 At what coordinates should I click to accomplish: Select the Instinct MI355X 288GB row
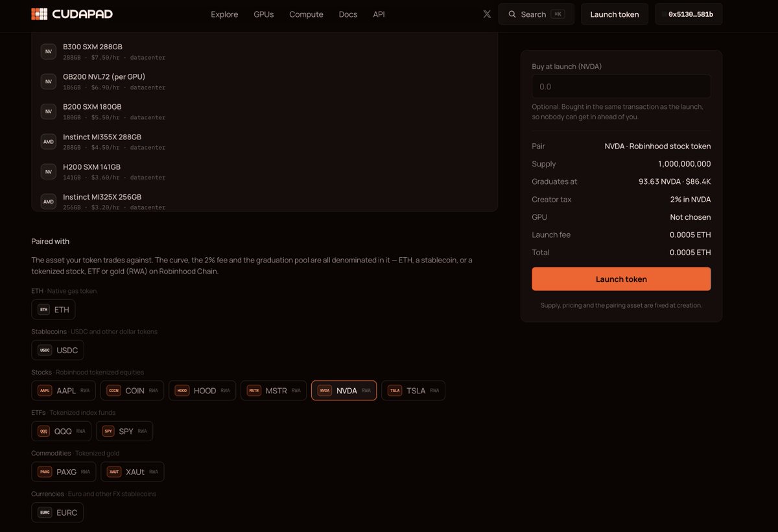pos(265,142)
